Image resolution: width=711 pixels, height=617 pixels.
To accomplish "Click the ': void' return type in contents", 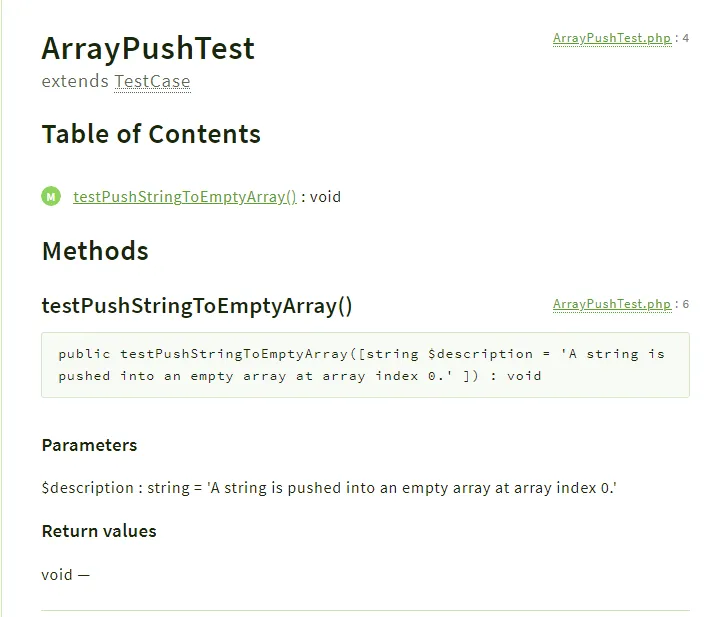I will pos(321,197).
